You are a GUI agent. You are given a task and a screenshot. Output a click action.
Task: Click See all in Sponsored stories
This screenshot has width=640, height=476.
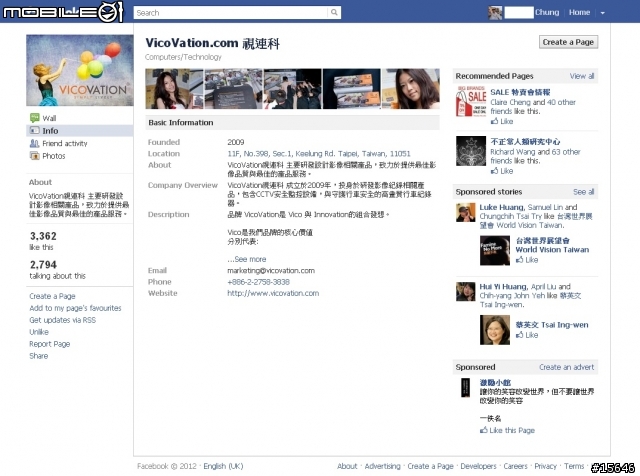[x=584, y=192]
